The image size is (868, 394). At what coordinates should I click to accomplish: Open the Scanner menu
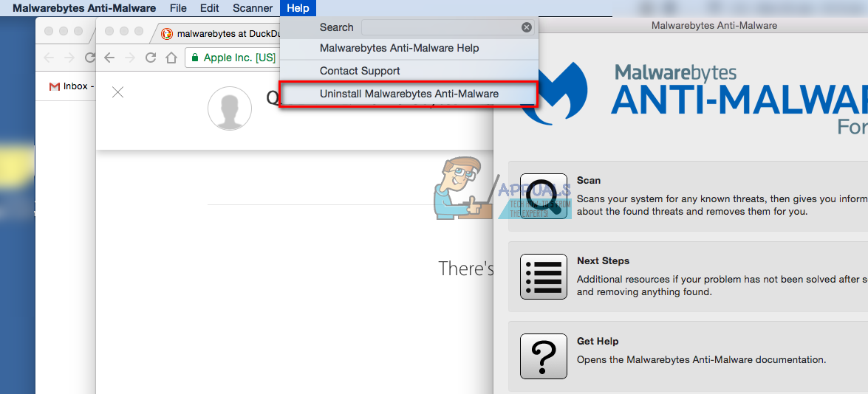tap(253, 8)
